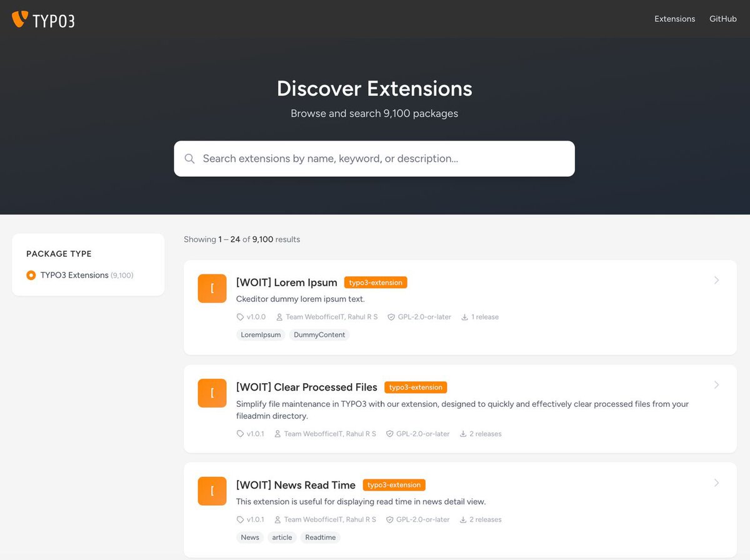Open the Extensions navigation link

(x=674, y=19)
